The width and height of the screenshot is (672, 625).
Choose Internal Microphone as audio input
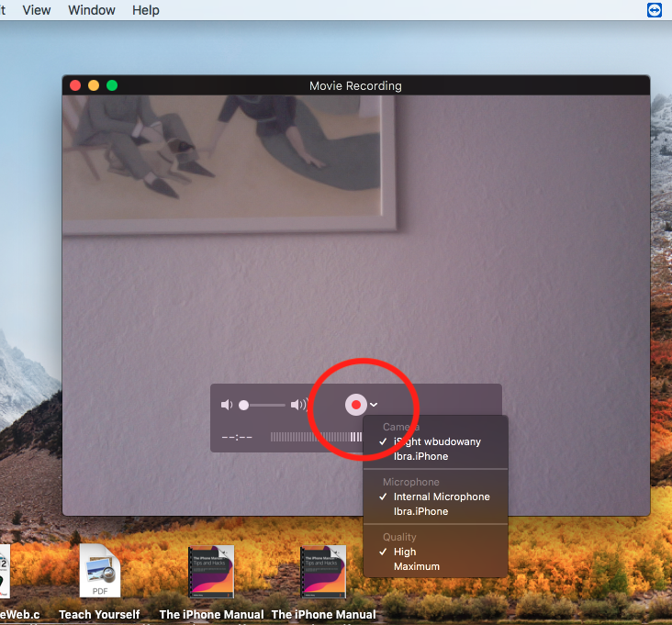click(441, 497)
